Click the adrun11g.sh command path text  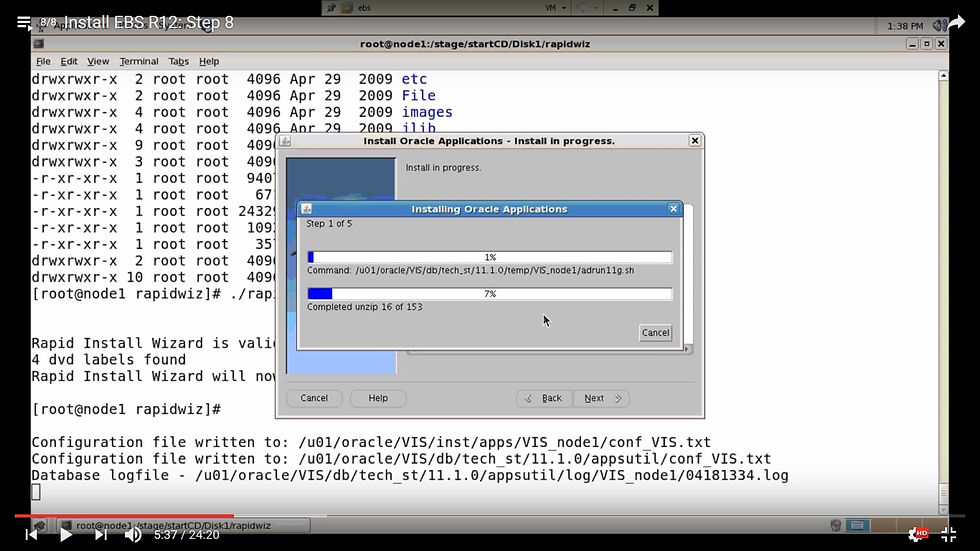[x=495, y=271]
